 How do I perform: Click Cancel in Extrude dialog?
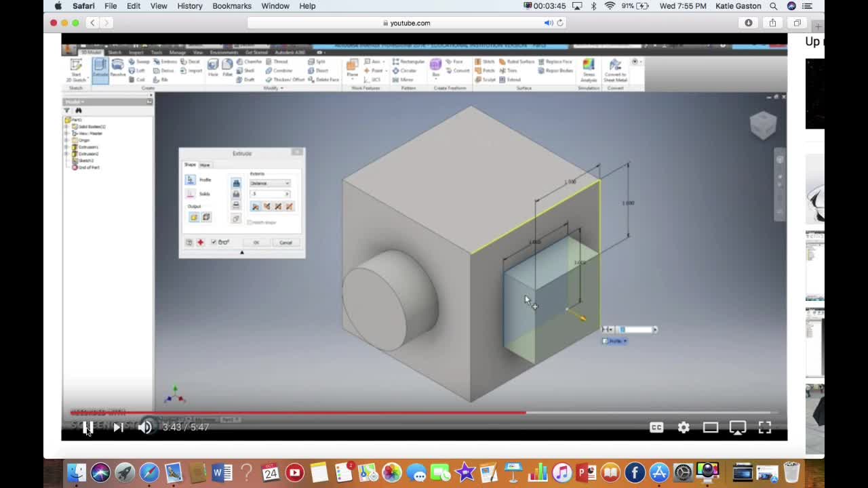pos(285,243)
